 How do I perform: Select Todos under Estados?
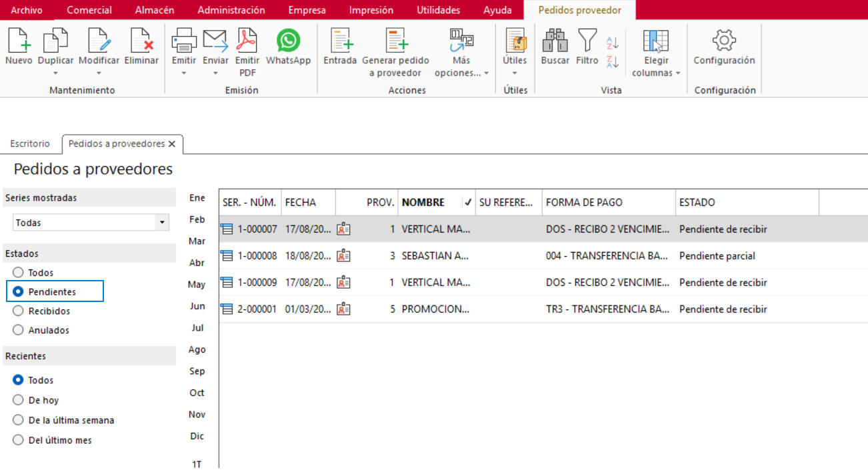tap(18, 273)
